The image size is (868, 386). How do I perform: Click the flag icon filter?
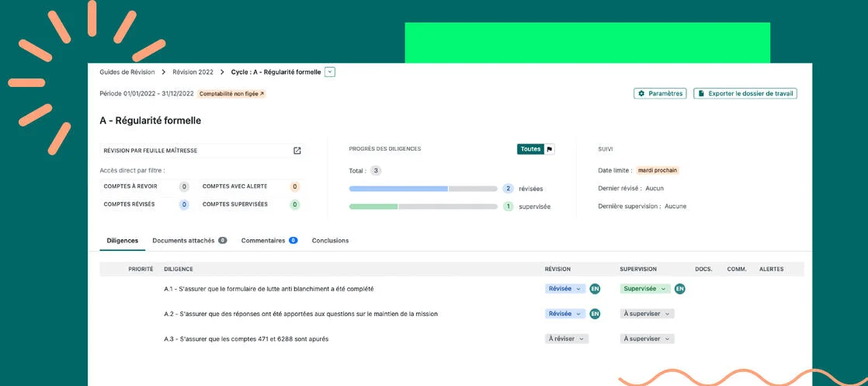550,149
